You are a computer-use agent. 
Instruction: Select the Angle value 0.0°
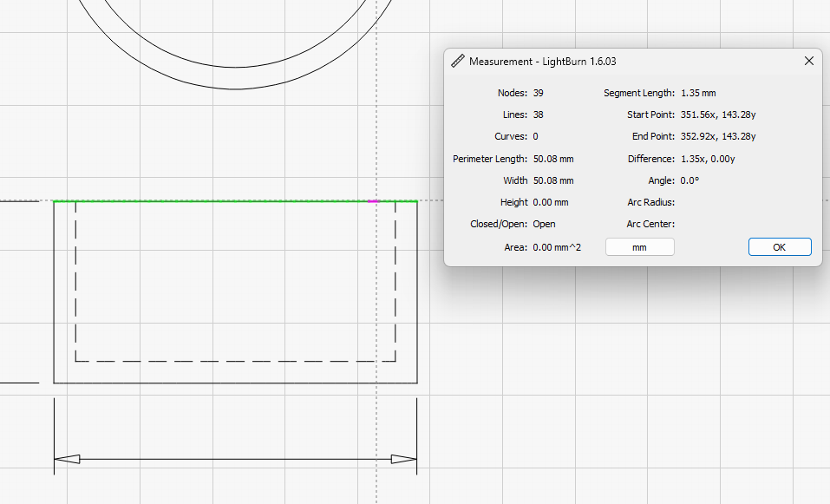[689, 180]
